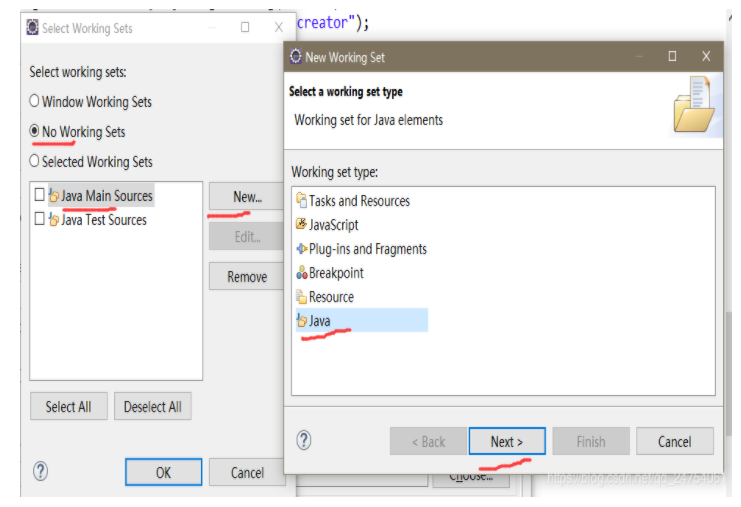Viewport: 741px width, 507px height.
Task: Check the Java Main Sources checkbox
Action: (x=40, y=194)
